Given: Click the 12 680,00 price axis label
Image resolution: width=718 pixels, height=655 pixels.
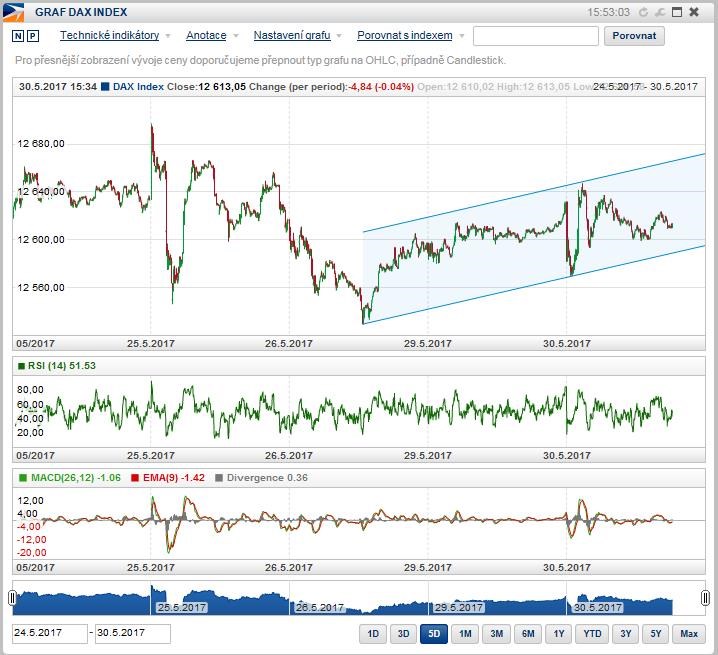Looking at the screenshot, I should pyautogui.click(x=41, y=144).
